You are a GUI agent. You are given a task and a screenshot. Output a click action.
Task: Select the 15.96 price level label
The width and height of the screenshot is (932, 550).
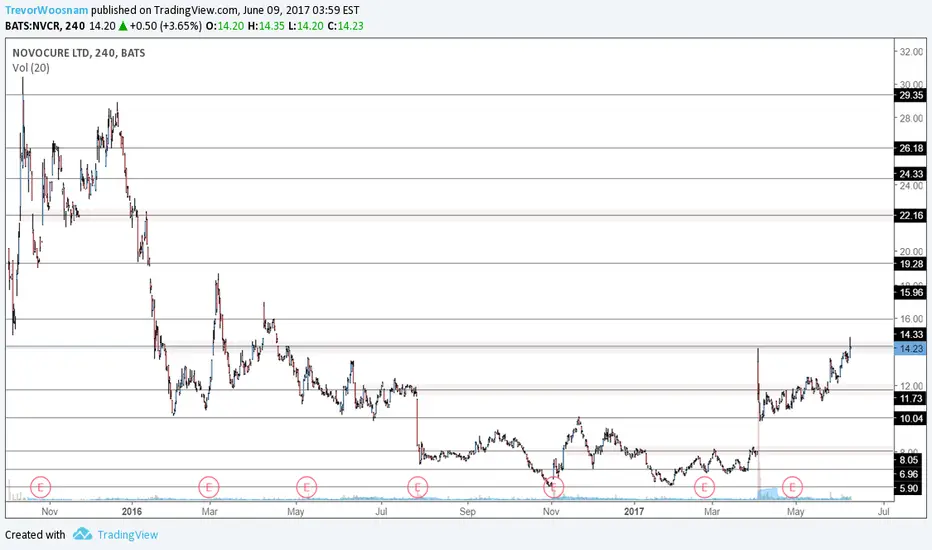click(911, 293)
